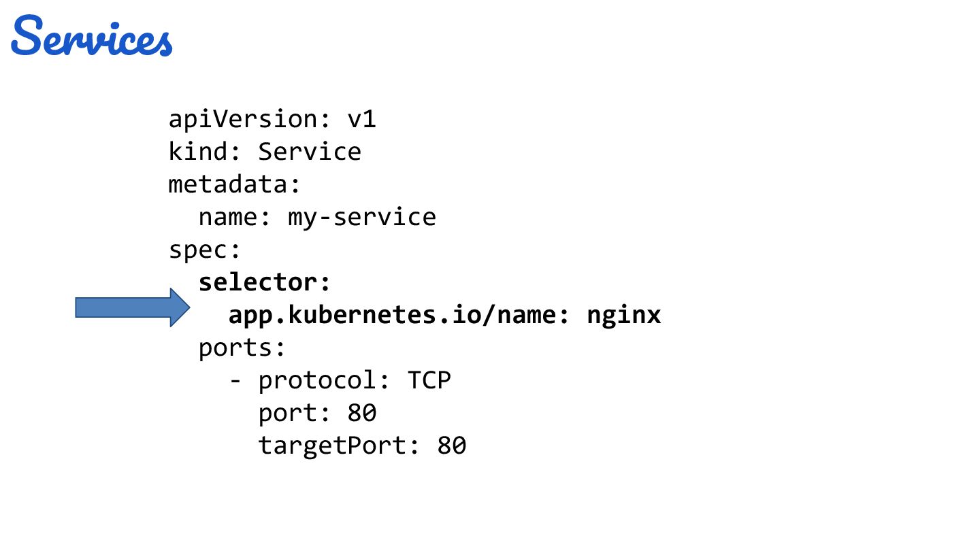Click the word Service after kind

pos(310,152)
